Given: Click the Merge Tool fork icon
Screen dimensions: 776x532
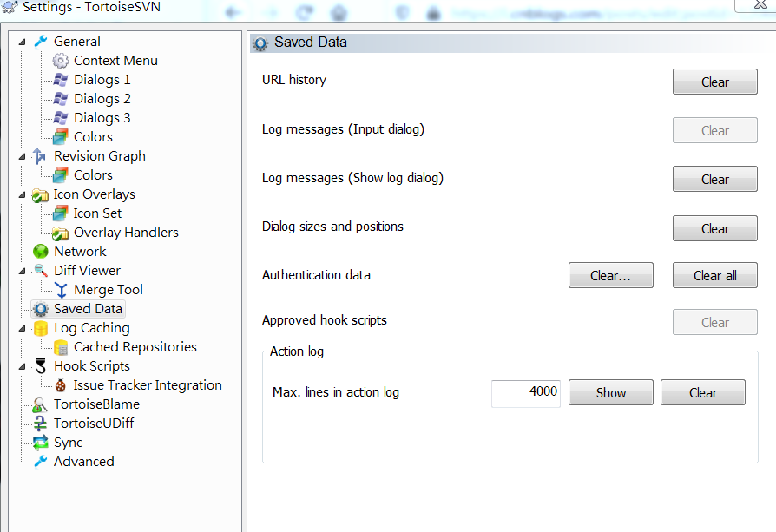Looking at the screenshot, I should pos(61,290).
